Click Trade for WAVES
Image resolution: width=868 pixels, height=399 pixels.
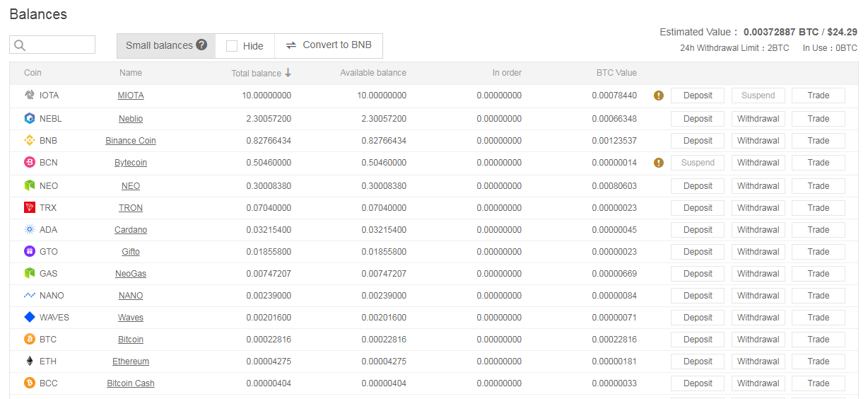tap(819, 318)
